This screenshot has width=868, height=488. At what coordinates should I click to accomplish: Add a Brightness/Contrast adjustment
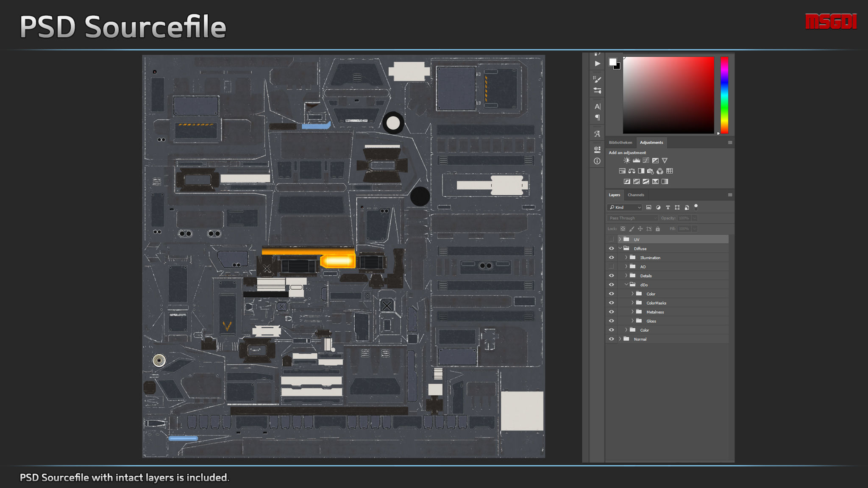click(627, 161)
